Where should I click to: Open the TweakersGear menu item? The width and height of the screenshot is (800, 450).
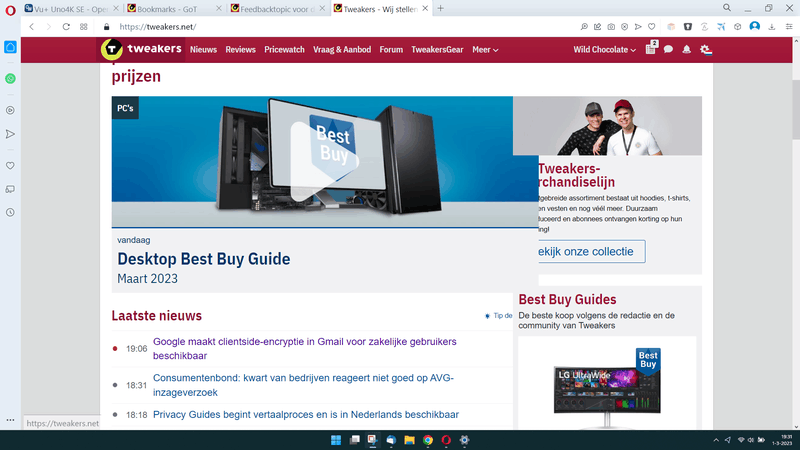tap(437, 49)
